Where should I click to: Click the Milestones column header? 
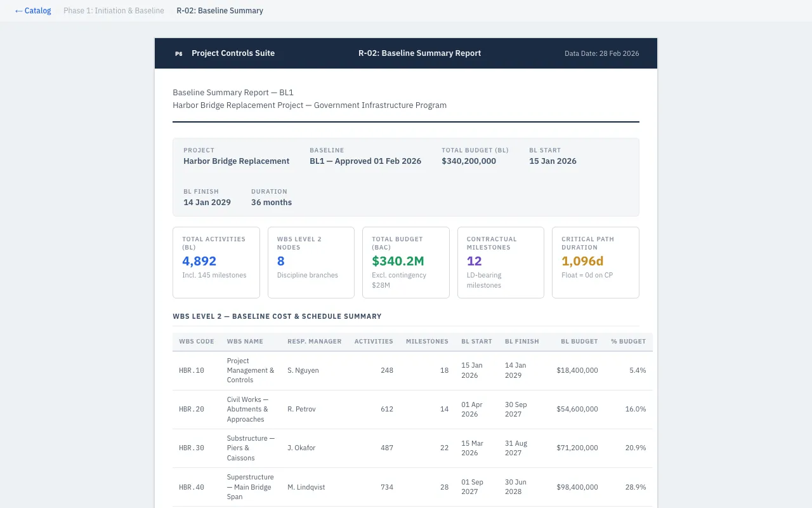[x=427, y=342]
